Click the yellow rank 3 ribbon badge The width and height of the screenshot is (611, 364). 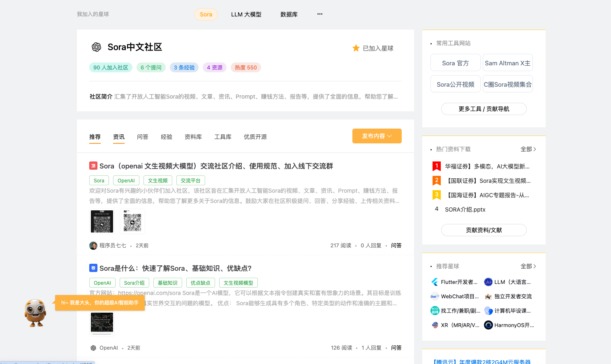[x=437, y=195]
